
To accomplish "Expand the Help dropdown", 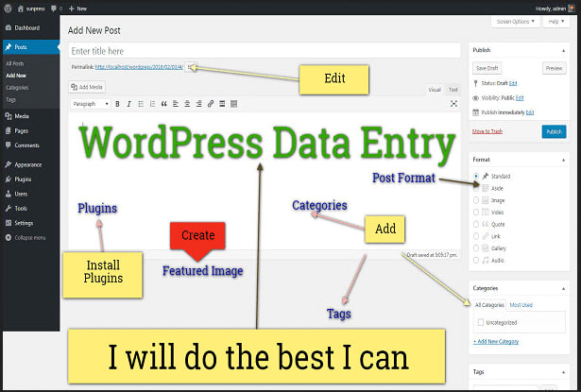I will point(556,22).
